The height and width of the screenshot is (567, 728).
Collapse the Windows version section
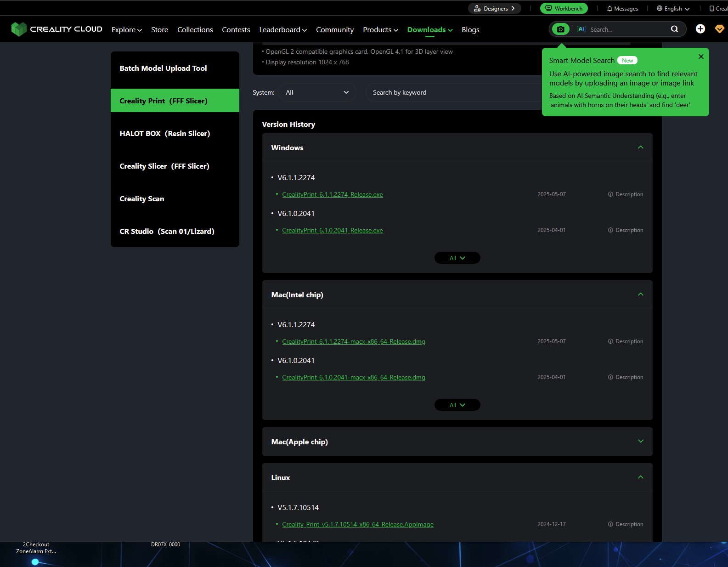641,147
